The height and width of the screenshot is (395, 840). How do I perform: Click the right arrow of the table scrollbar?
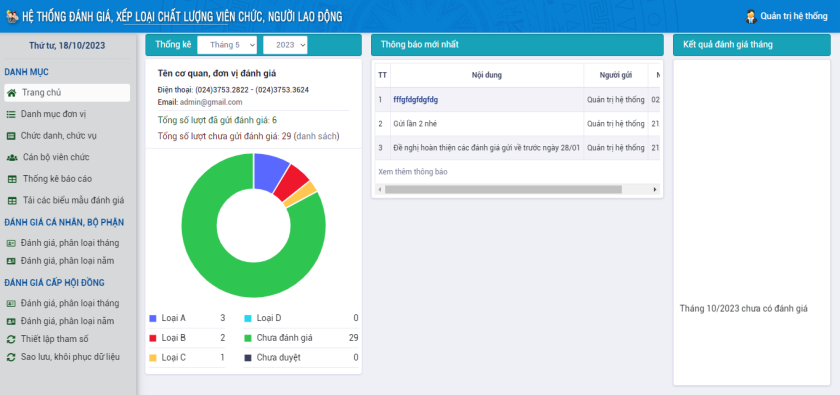tap(655, 190)
